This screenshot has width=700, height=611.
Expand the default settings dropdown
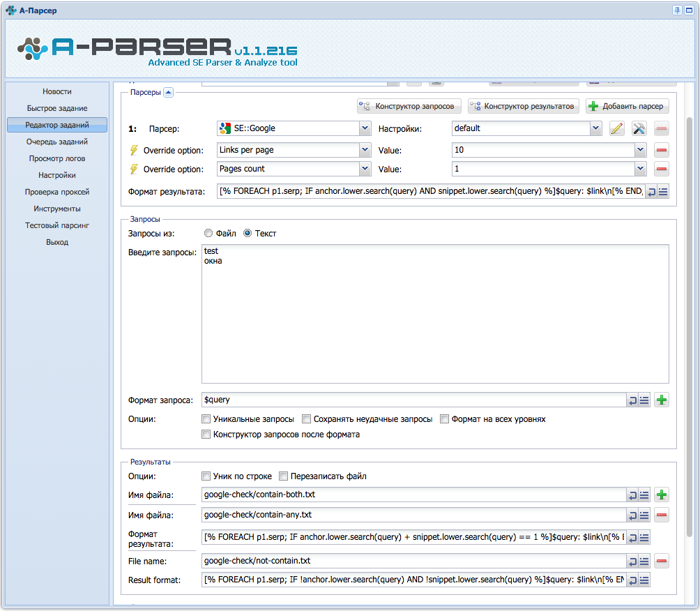tap(595, 128)
